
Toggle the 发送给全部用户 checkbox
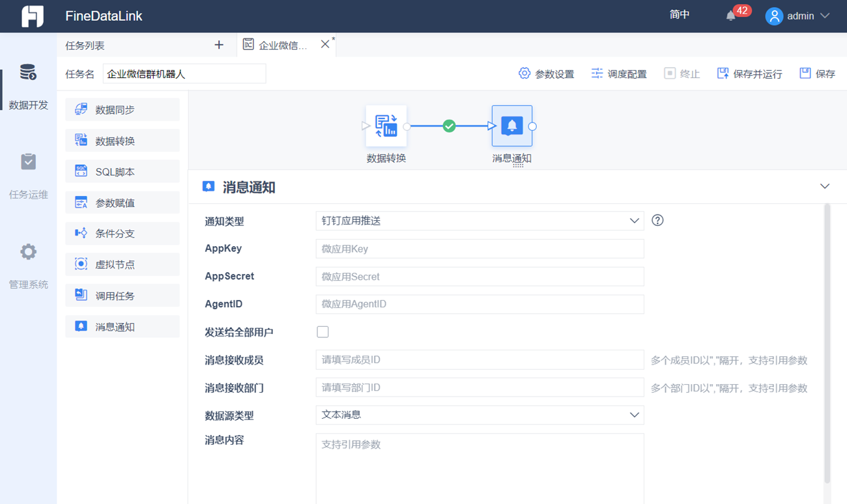pyautogui.click(x=323, y=332)
